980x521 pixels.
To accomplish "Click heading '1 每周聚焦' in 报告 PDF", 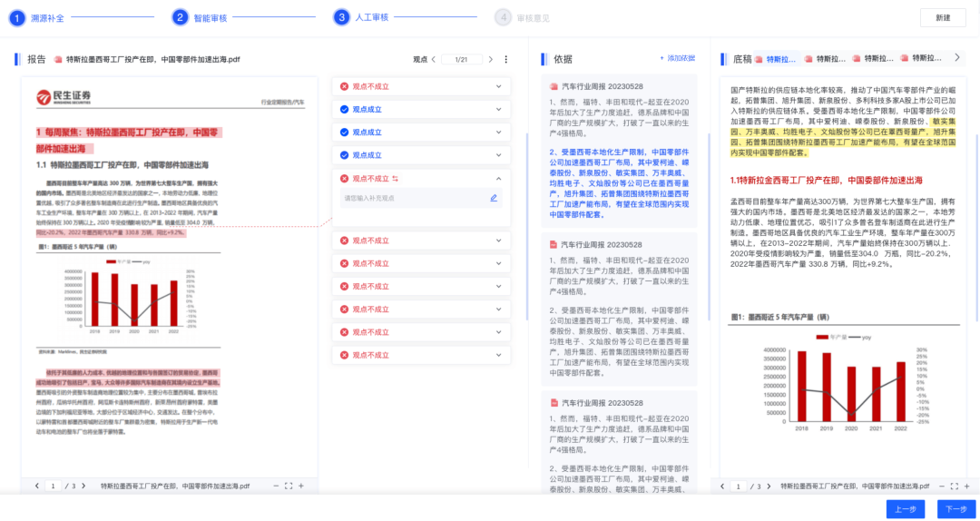I will 130,141.
